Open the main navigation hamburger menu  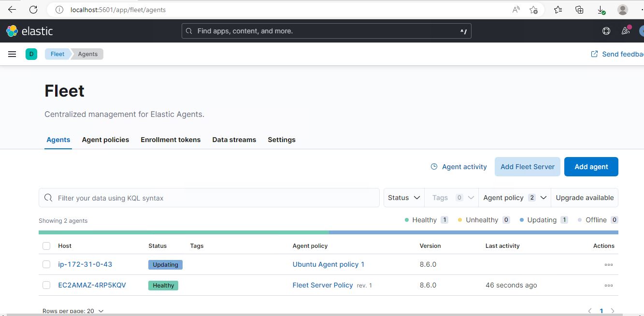point(12,54)
